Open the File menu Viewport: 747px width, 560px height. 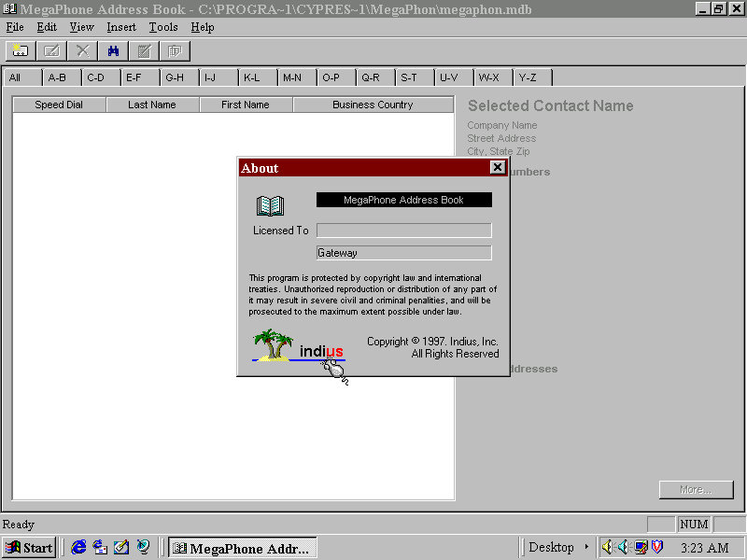pyautogui.click(x=14, y=27)
